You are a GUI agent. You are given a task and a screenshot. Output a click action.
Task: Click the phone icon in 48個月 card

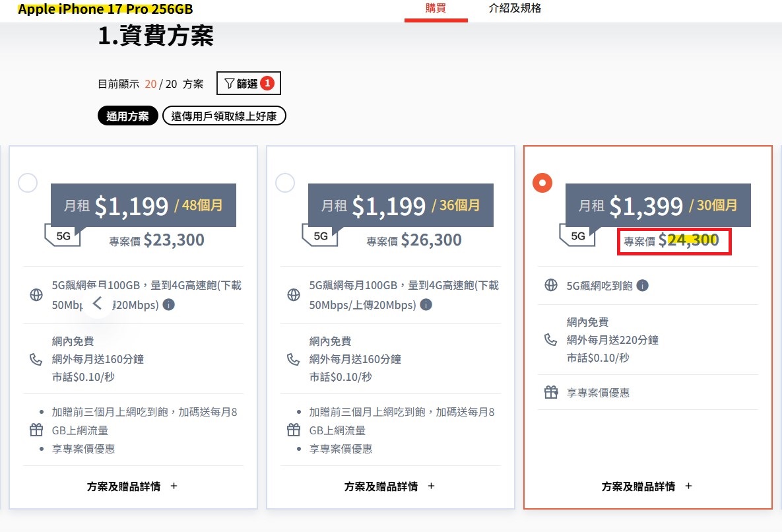point(36,359)
